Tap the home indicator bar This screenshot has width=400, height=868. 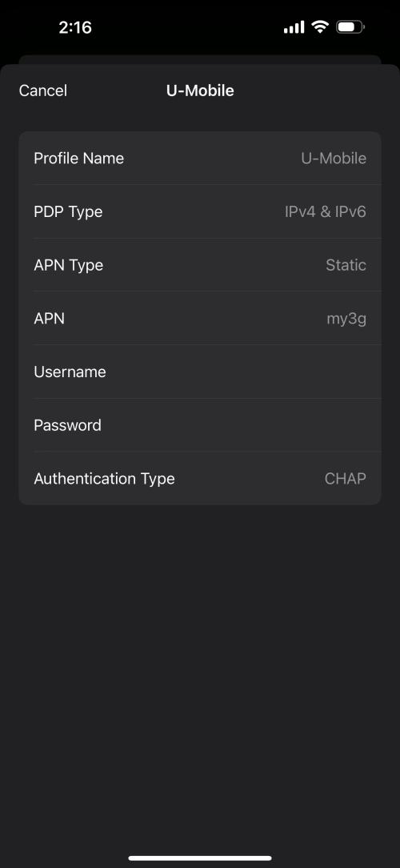pyautogui.click(x=200, y=858)
